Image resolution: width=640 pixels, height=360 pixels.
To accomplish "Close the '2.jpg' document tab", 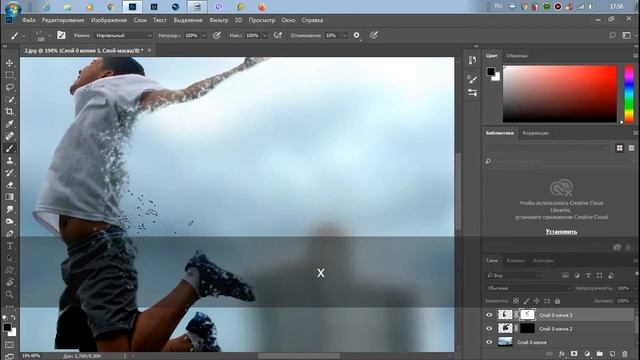I will [x=149, y=50].
